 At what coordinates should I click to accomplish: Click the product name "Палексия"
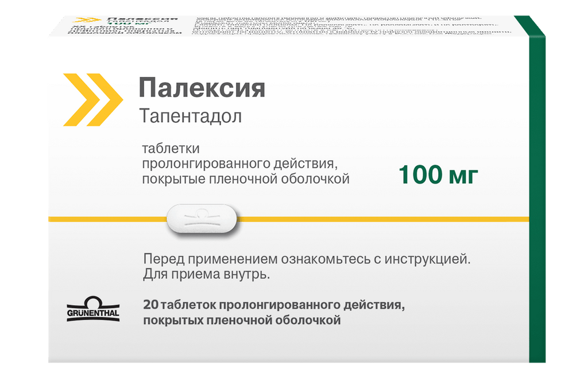[x=202, y=88]
